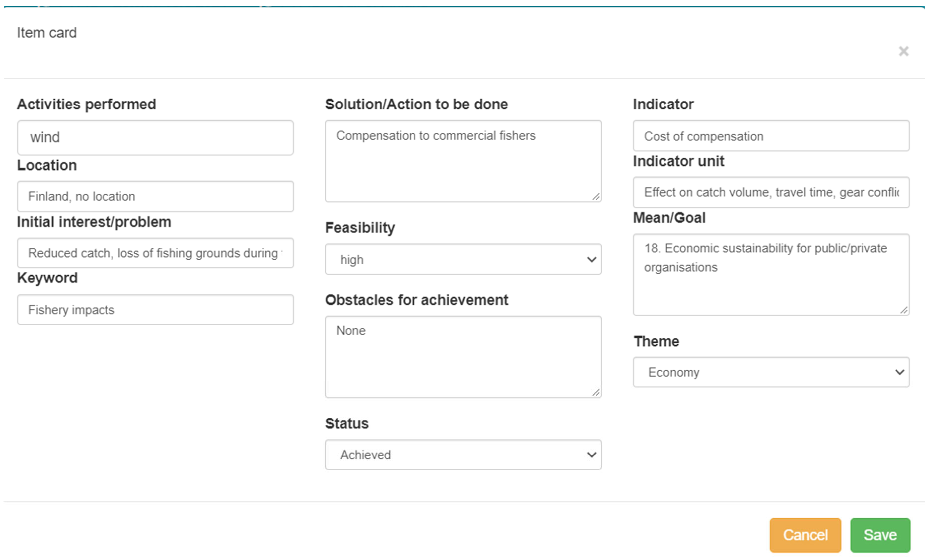Viewport: 932px width, 560px height.
Task: Click the Activities performed field
Action: [x=155, y=137]
